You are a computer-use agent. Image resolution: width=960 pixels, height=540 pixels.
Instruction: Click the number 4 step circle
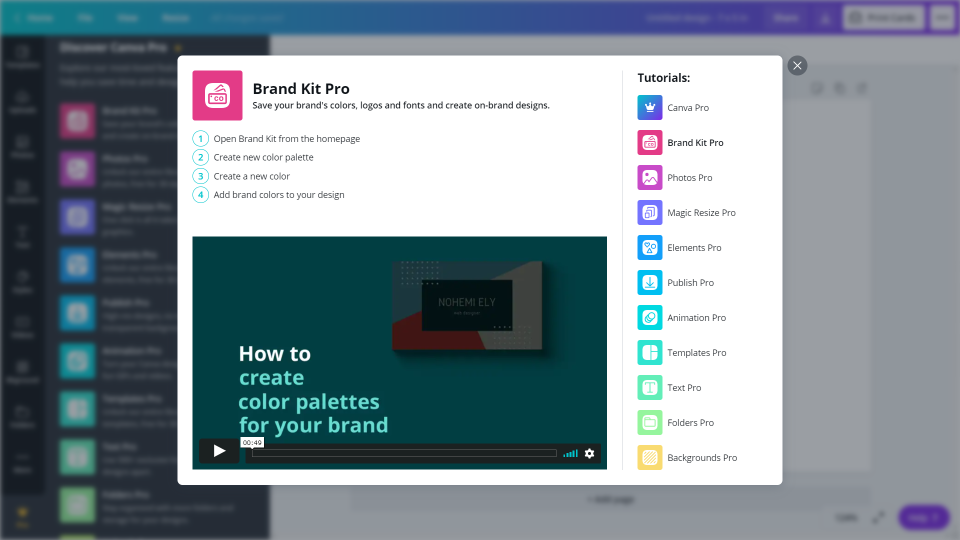[x=200, y=195]
